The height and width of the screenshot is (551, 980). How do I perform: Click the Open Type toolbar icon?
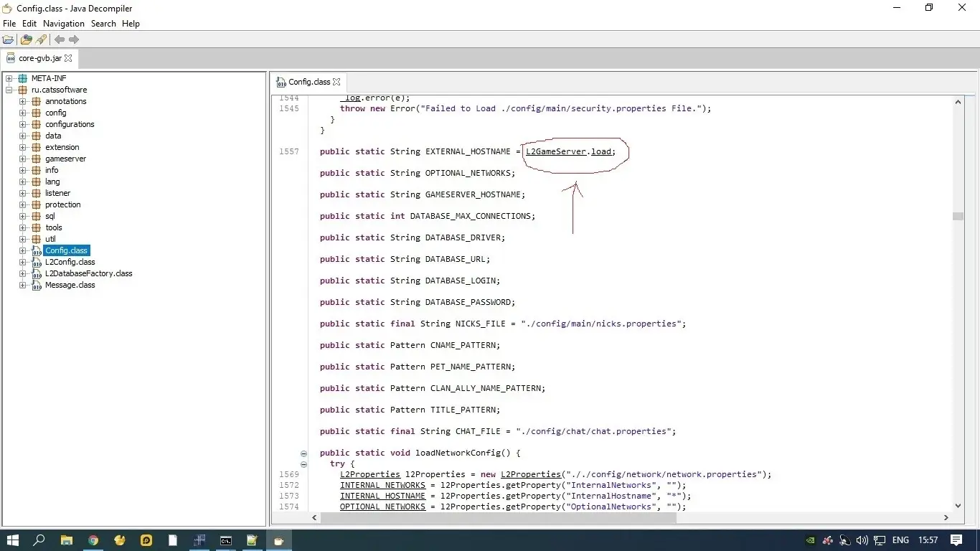pos(27,39)
